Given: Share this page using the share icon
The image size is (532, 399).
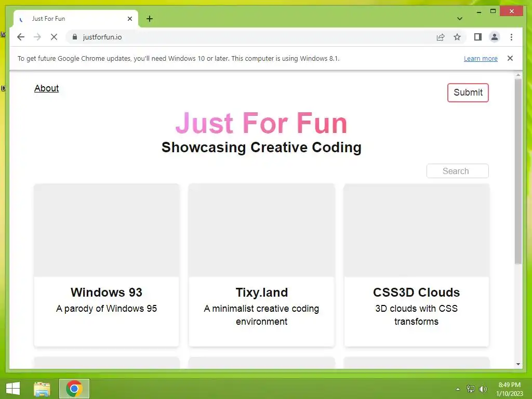Looking at the screenshot, I should tap(441, 37).
